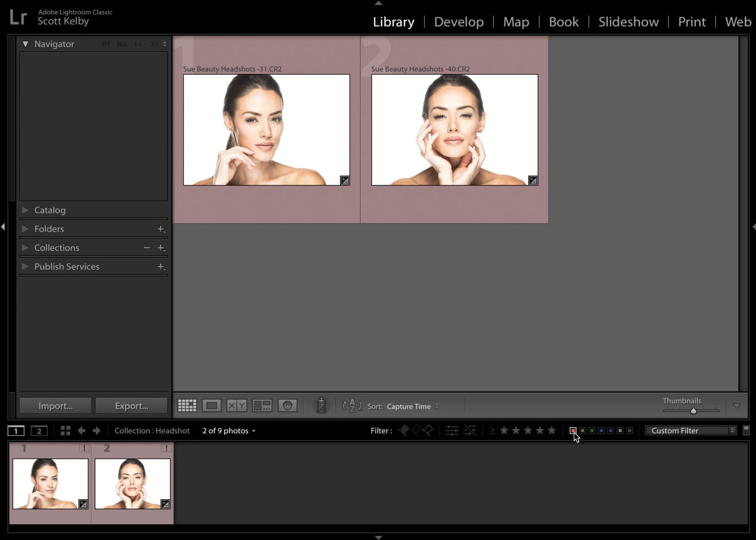Enable the five-star rating filter
756x540 pixels.
coord(551,430)
